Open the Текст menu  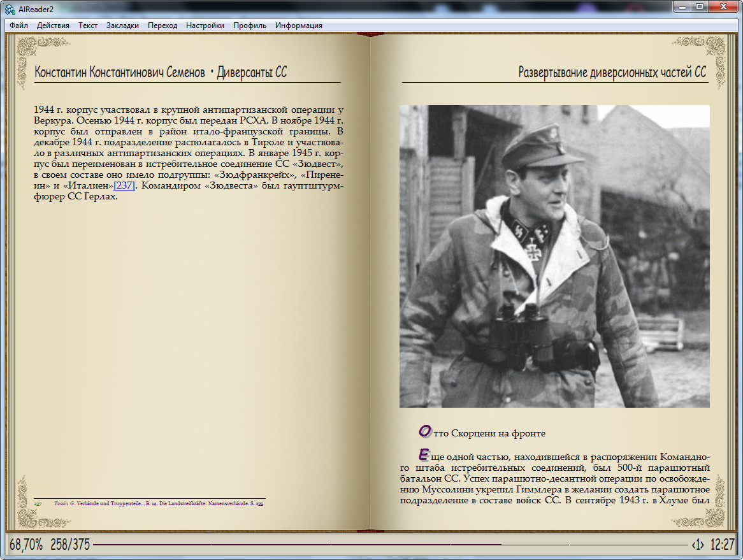pos(88,25)
